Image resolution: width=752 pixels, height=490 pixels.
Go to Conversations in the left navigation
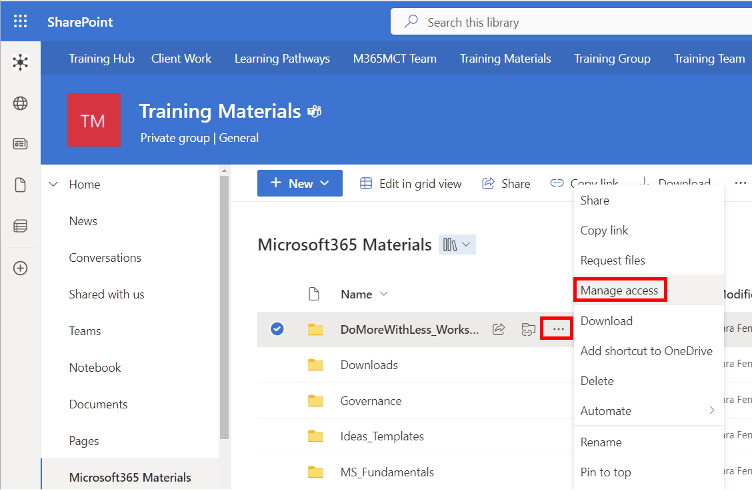pyautogui.click(x=105, y=257)
